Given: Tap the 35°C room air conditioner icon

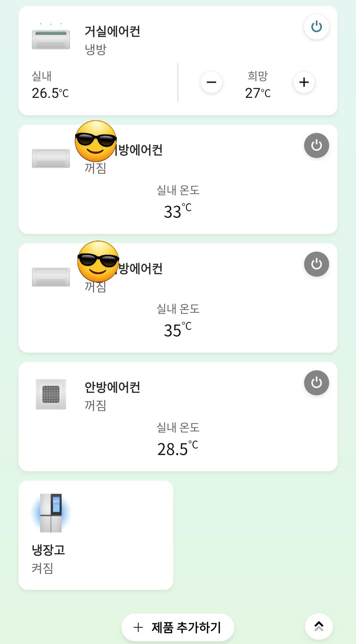Looking at the screenshot, I should click(51, 277).
